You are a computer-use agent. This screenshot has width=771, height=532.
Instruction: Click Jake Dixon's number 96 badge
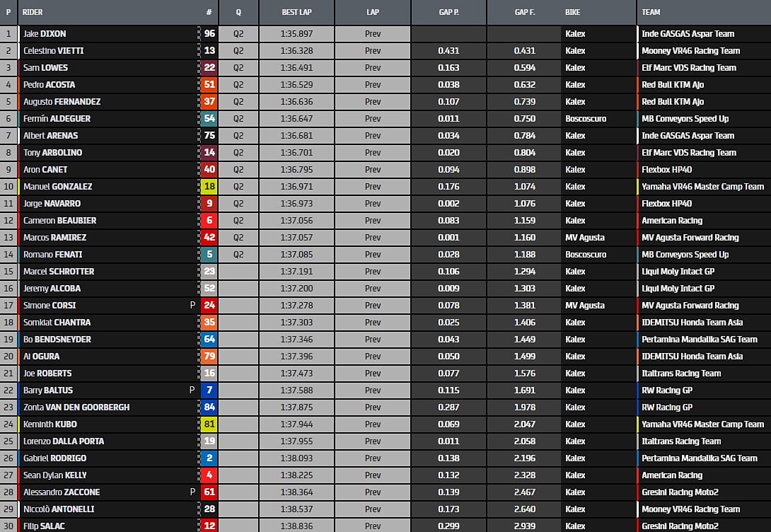coord(209,34)
